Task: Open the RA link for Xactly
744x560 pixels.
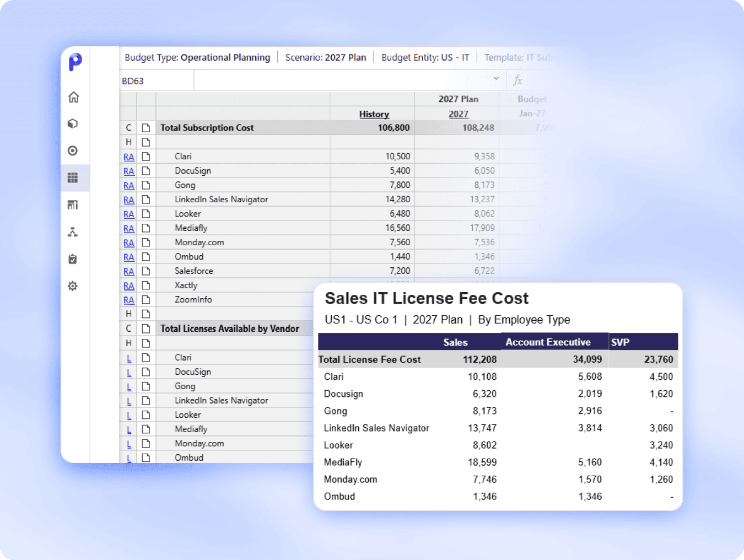Action: 129,286
